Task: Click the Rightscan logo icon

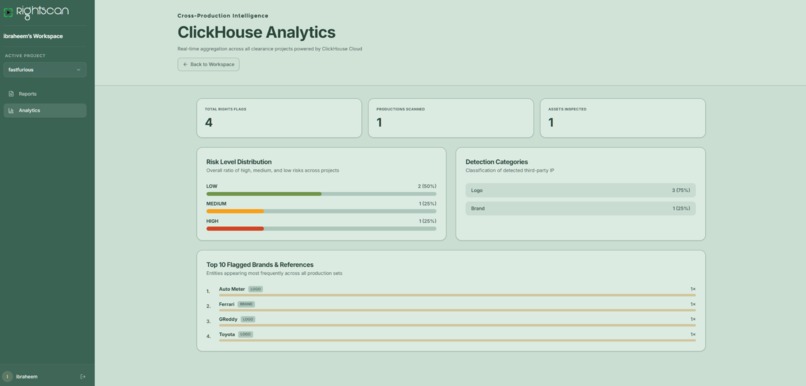Action: [x=8, y=12]
